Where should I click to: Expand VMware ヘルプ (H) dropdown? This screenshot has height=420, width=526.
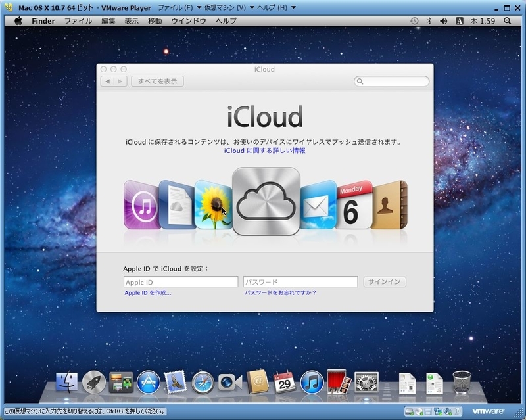coord(276,7)
